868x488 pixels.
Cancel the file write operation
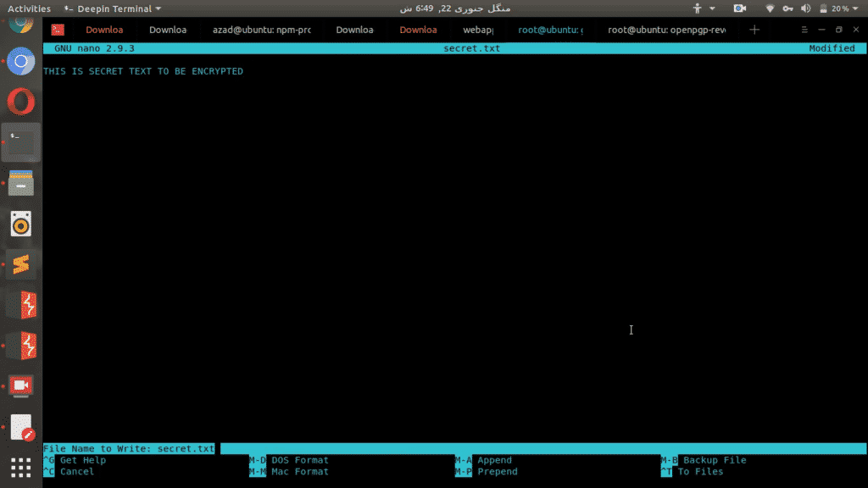pos(75,471)
